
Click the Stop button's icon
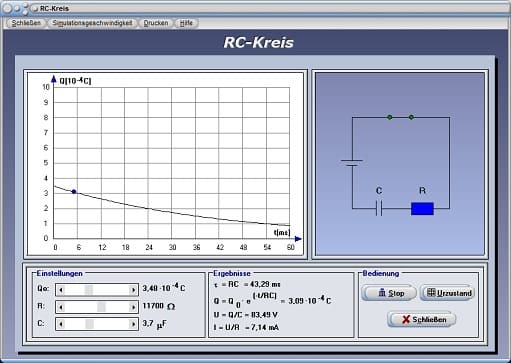[x=382, y=293]
